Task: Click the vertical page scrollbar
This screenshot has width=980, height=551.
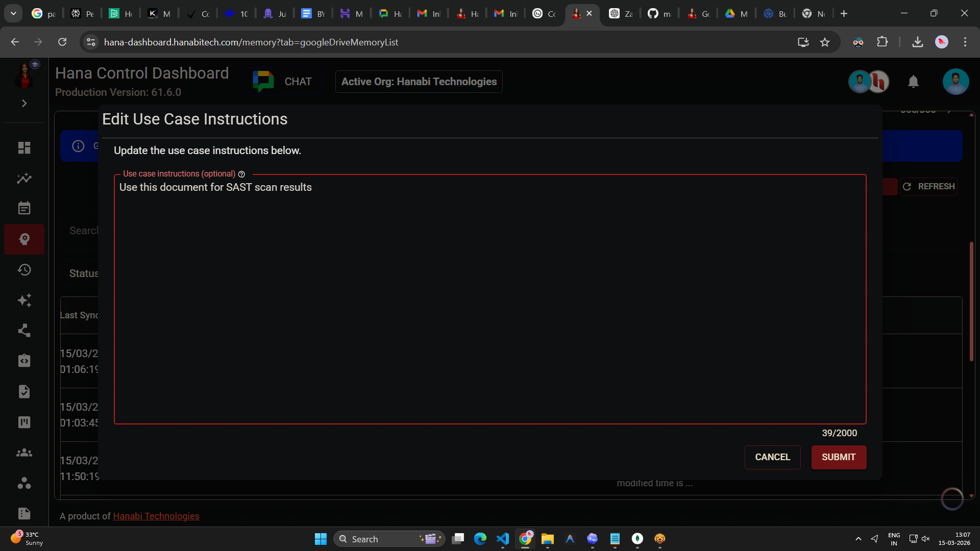Action: pos(970,301)
